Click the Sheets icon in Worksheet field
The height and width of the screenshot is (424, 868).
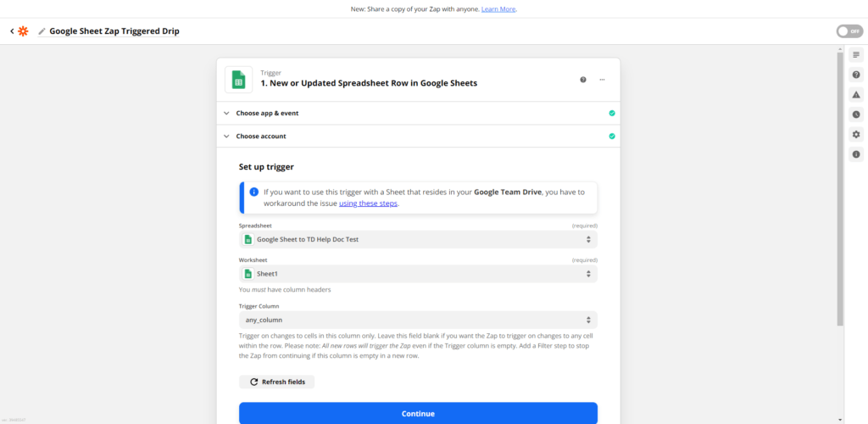(x=248, y=274)
